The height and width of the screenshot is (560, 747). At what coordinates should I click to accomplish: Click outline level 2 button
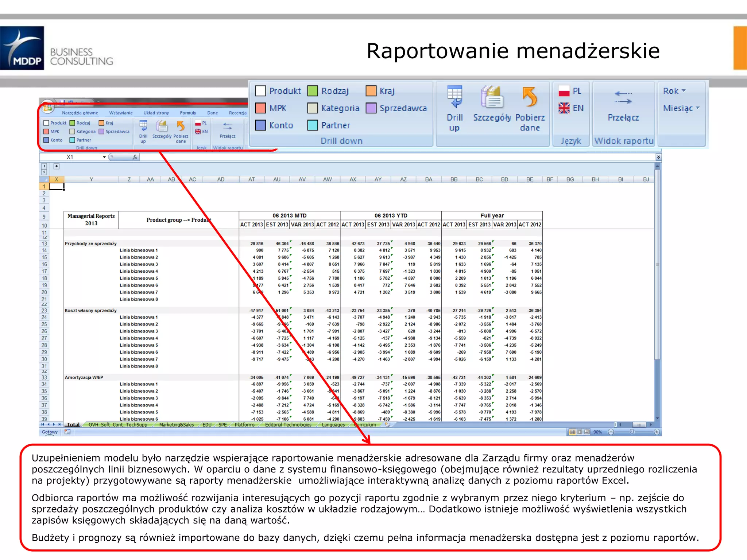coord(44,172)
